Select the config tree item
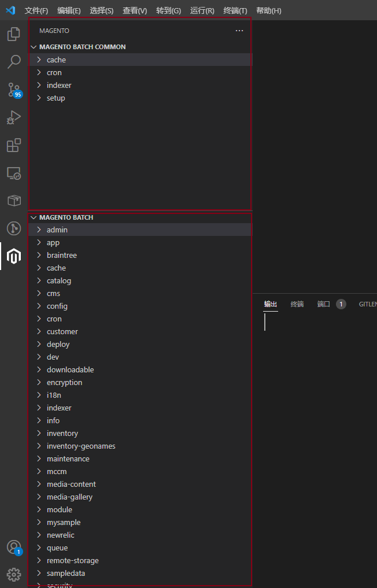The width and height of the screenshot is (377, 588). (x=141, y=306)
